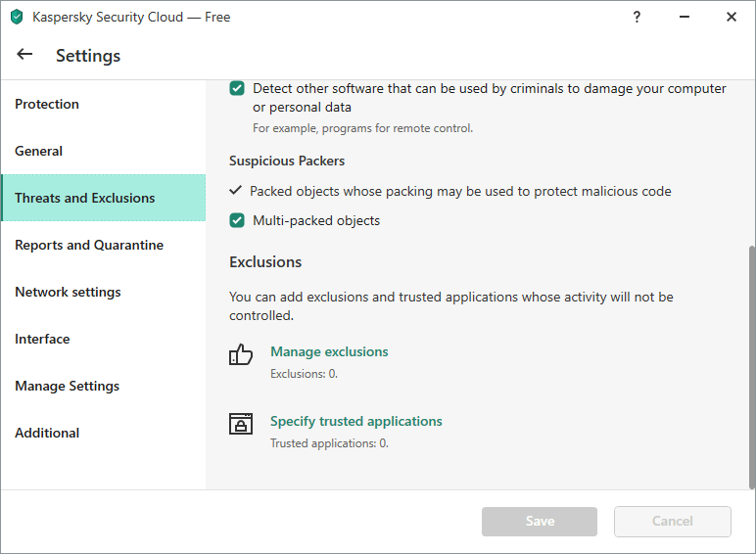Open the General settings section
The height and width of the screenshot is (554, 756).
(103, 151)
